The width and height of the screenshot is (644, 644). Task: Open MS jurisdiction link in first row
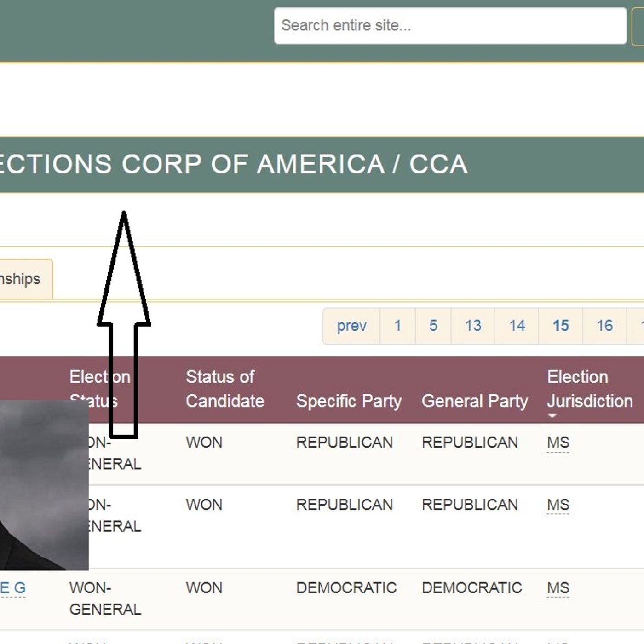[558, 443]
